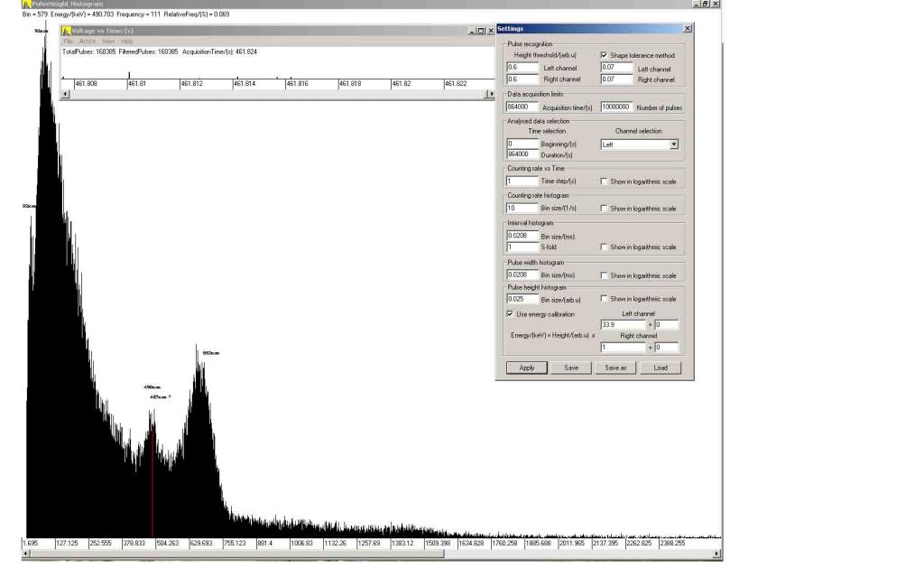Click the PulseHeight Histogram window icon
This screenshot has height=578, width=924.
coord(26,5)
